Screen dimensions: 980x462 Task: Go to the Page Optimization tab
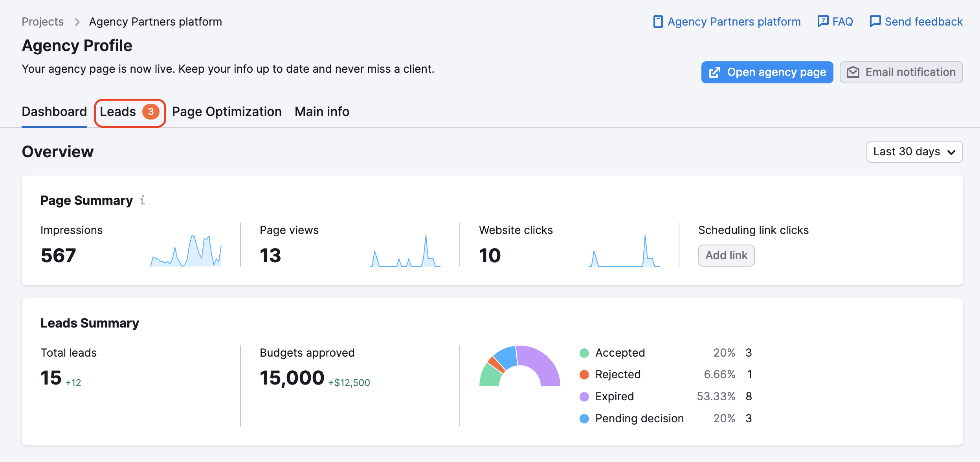click(x=227, y=112)
